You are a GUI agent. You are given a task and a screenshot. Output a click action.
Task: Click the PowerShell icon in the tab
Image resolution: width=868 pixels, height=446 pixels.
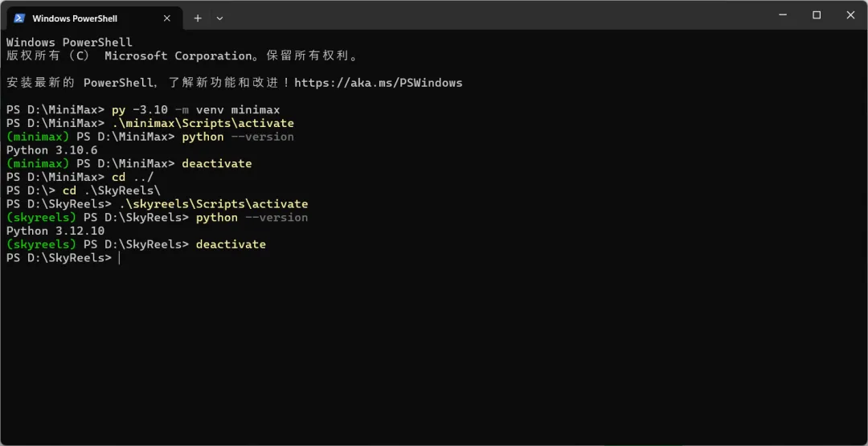pyautogui.click(x=19, y=18)
